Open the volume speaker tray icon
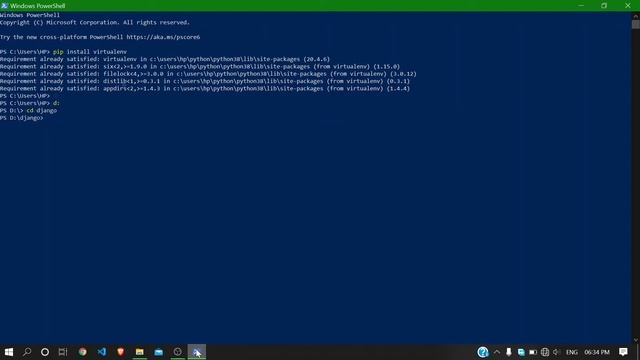640x360 pixels. click(556, 352)
